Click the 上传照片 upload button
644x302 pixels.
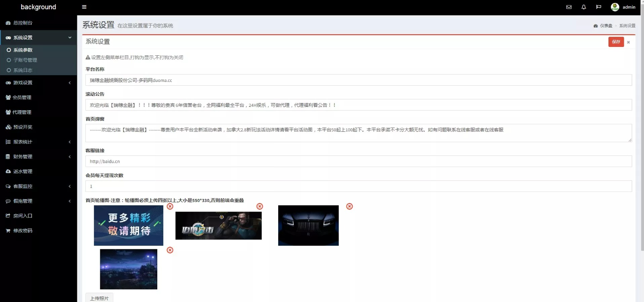[99, 298]
